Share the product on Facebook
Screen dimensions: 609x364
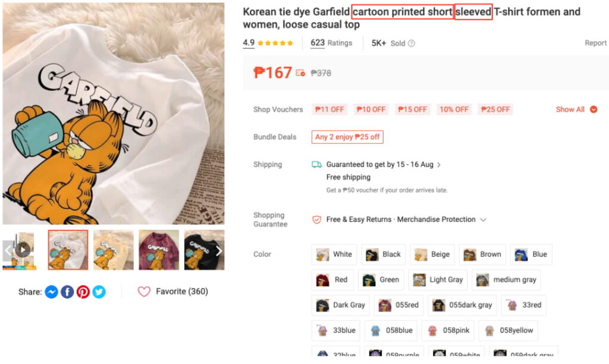pos(68,291)
